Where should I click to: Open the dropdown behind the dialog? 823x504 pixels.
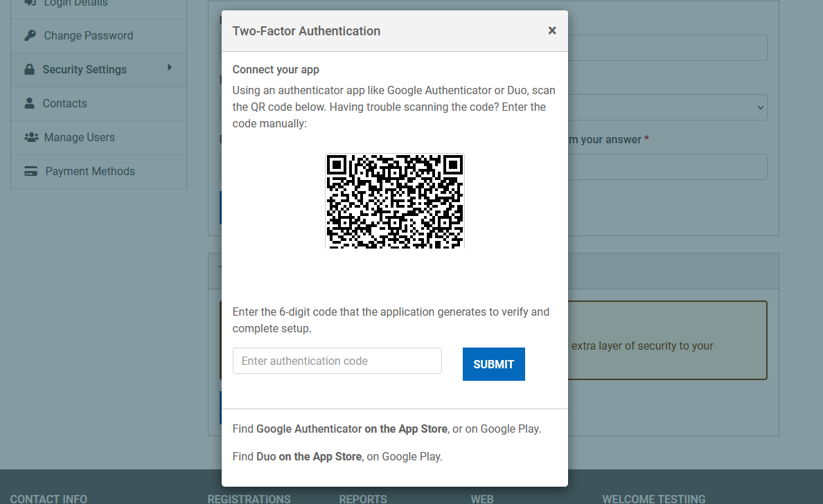click(668, 107)
